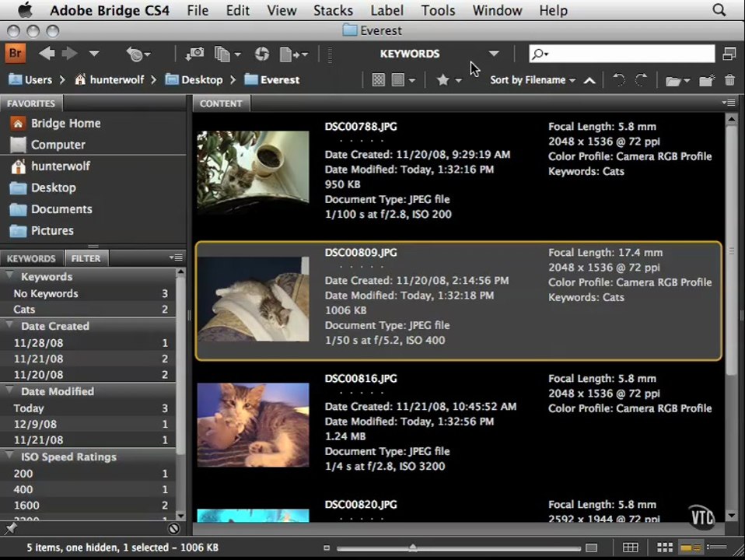Click the Bridge search field
This screenshot has width=745, height=560.
click(x=621, y=54)
